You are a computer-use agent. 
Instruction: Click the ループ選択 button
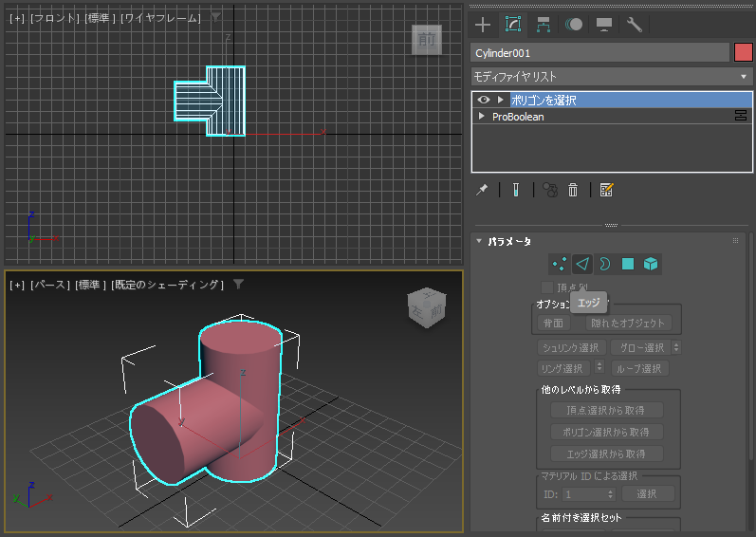639,369
